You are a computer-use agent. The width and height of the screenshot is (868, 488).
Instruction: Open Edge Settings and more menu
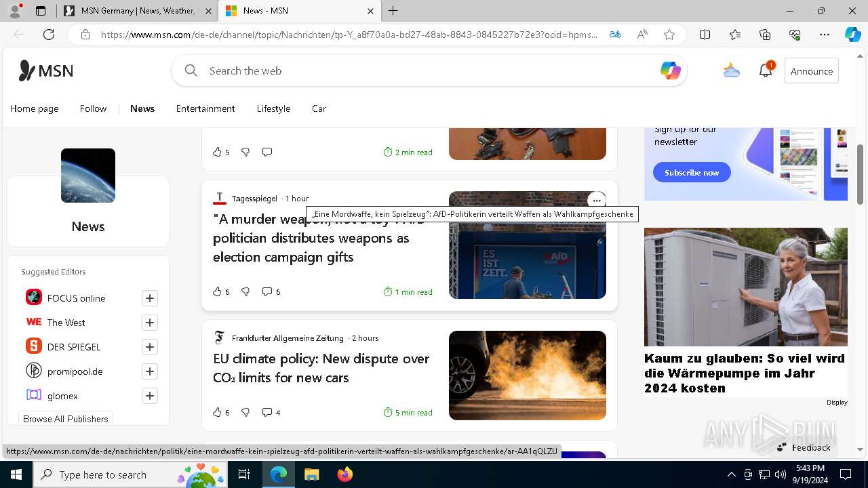pos(825,35)
